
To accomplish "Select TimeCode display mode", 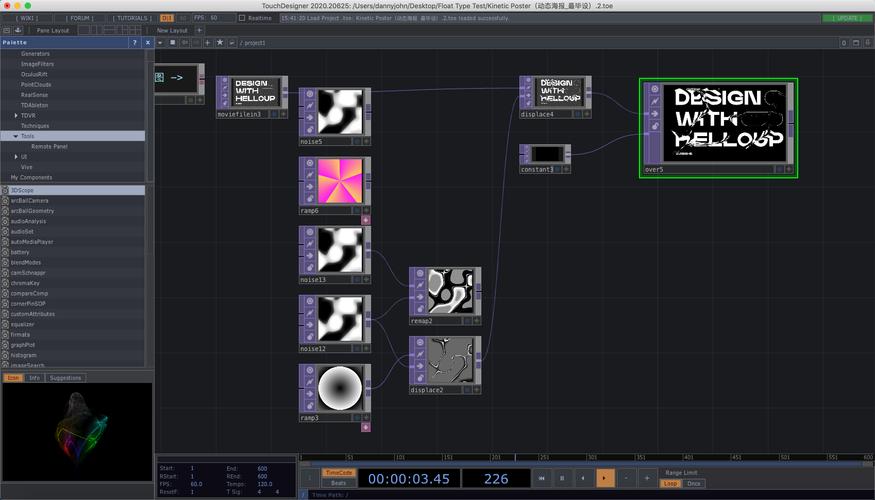I will click(338, 473).
